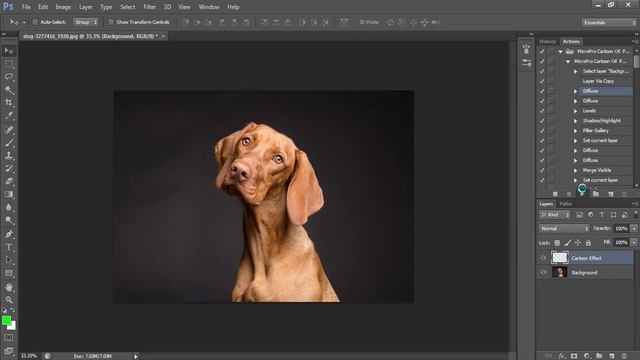The image size is (640, 360).
Task: Select the Dodge tool
Action: (x=9, y=220)
